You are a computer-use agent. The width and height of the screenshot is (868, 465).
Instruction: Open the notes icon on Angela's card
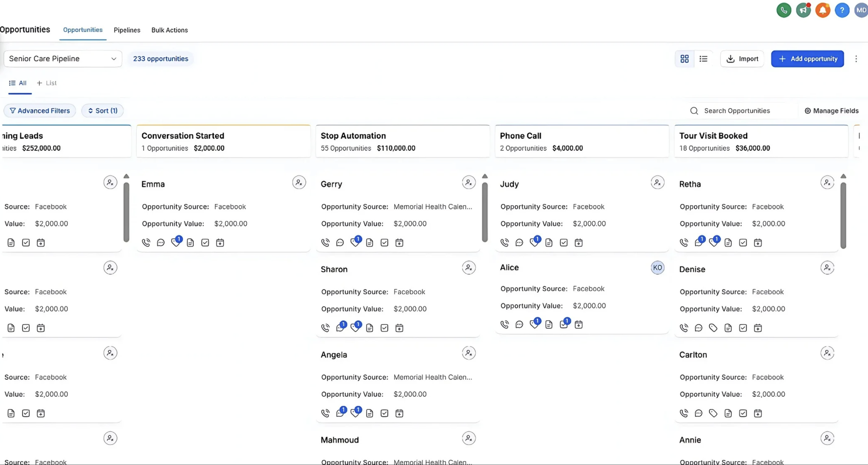[370, 413]
